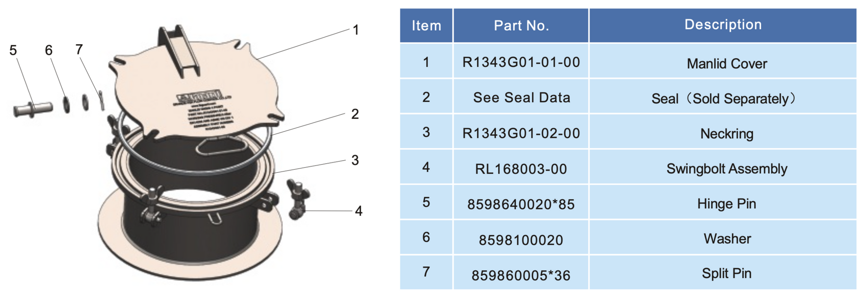868x300 pixels.
Task: Select part number R1343G01-01-00 cell
Action: (521, 63)
